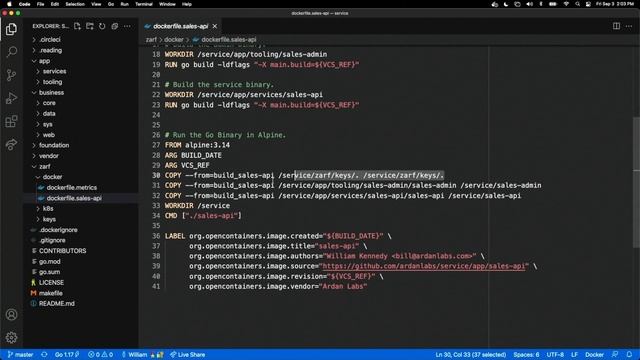Viewport: 640px width, 360px height.
Task: Click the Spaces: 8 indentation setting
Action: point(526,355)
